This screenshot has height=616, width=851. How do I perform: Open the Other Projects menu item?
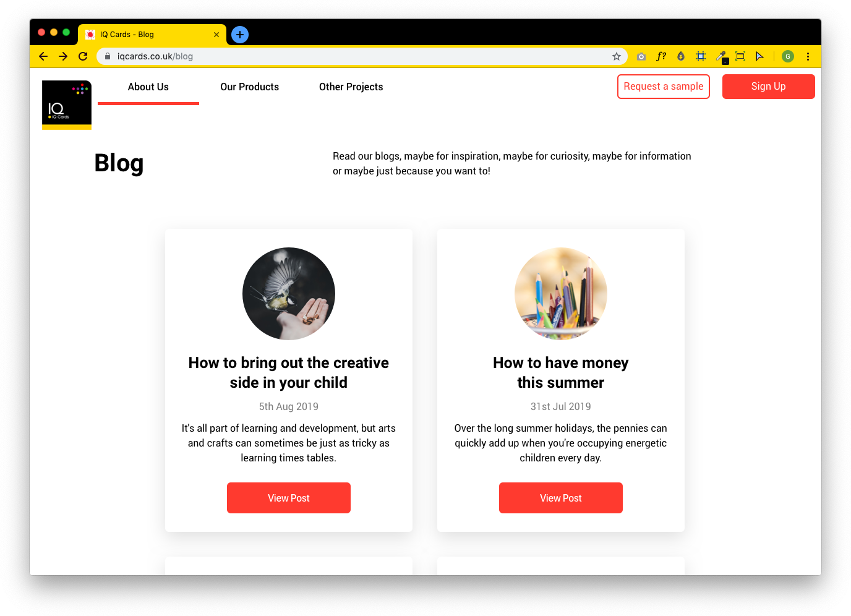[x=351, y=87]
